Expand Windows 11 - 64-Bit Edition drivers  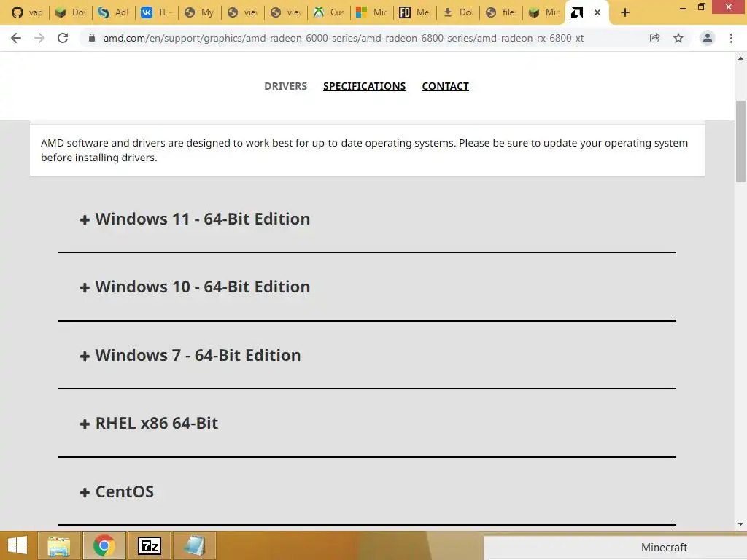click(195, 219)
